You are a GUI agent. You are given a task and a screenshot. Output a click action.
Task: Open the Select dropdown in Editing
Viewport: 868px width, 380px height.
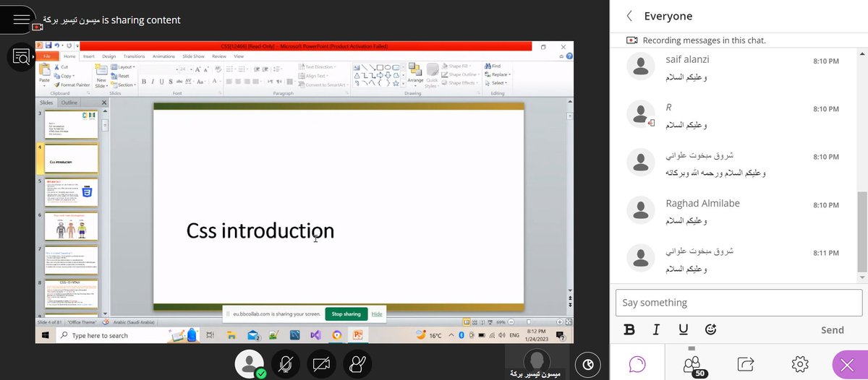click(x=495, y=83)
